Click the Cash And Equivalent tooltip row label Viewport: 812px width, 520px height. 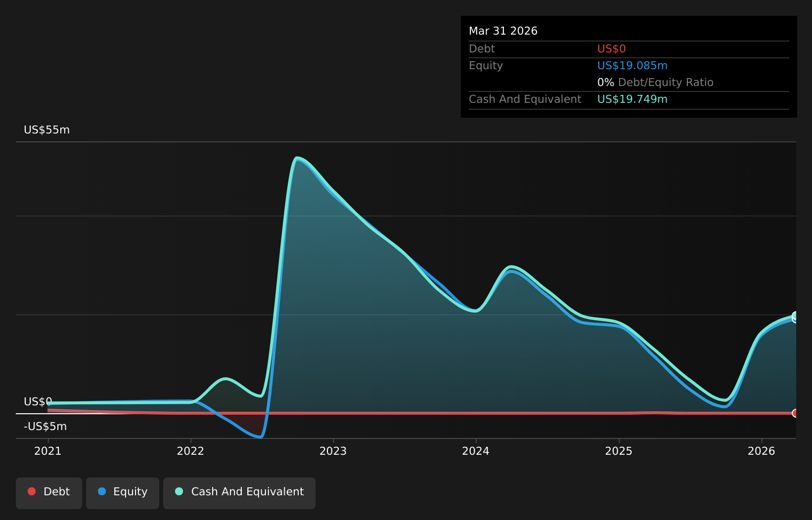tap(525, 99)
